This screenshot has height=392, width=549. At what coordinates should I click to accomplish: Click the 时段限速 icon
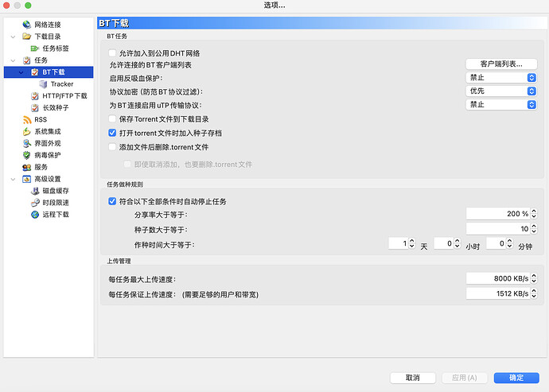[35, 203]
